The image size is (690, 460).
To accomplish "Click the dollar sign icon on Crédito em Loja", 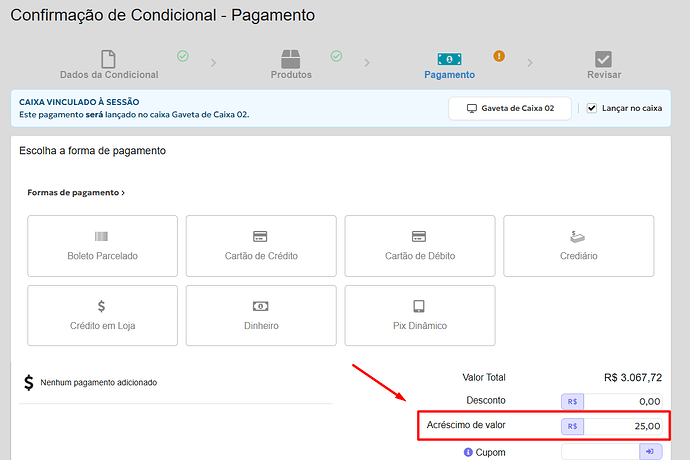I will point(102,306).
